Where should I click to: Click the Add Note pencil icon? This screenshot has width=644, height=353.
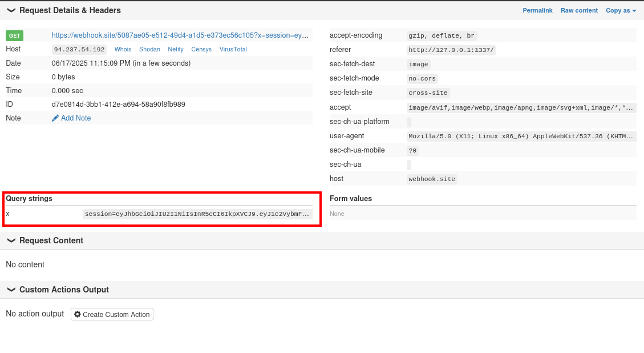(x=55, y=118)
